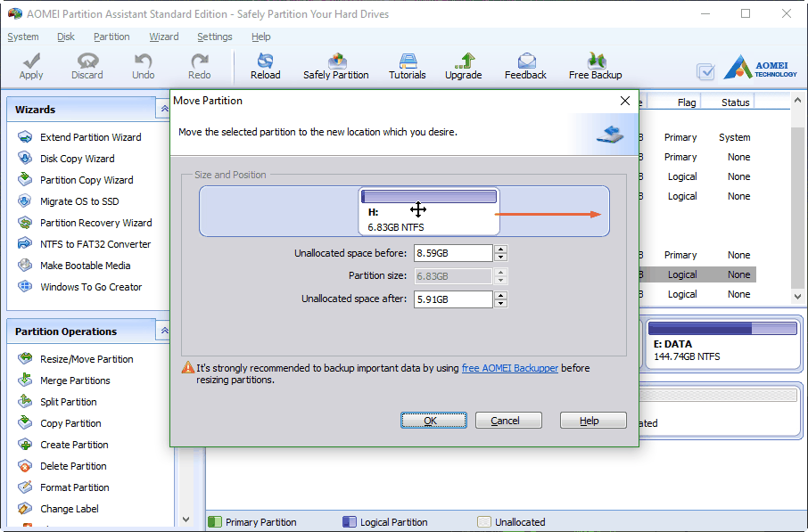Image resolution: width=808 pixels, height=532 pixels.
Task: Open the Upgrade page
Action: [x=463, y=65]
